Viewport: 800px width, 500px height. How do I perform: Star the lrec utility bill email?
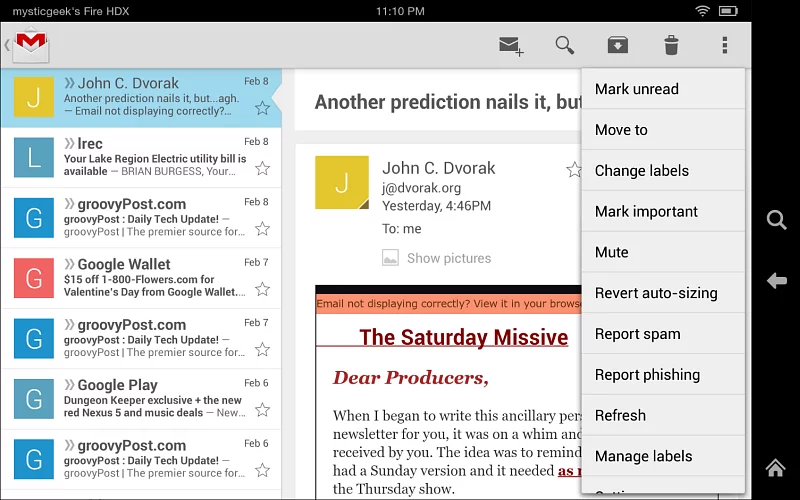pyautogui.click(x=262, y=168)
